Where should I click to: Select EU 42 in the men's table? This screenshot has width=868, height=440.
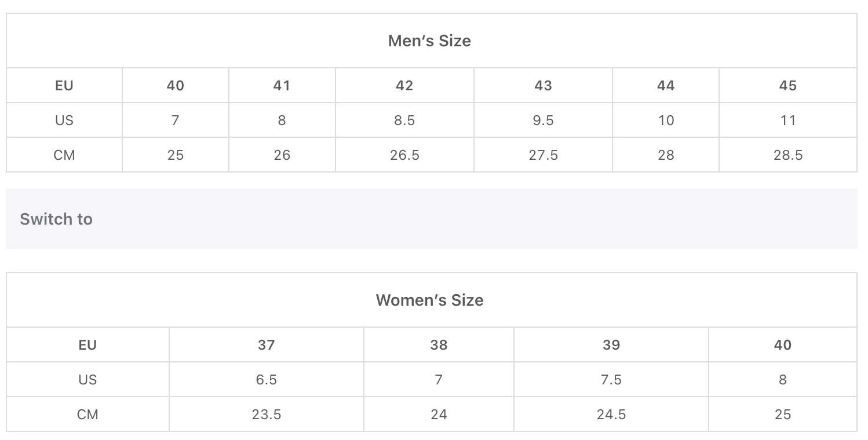(404, 86)
